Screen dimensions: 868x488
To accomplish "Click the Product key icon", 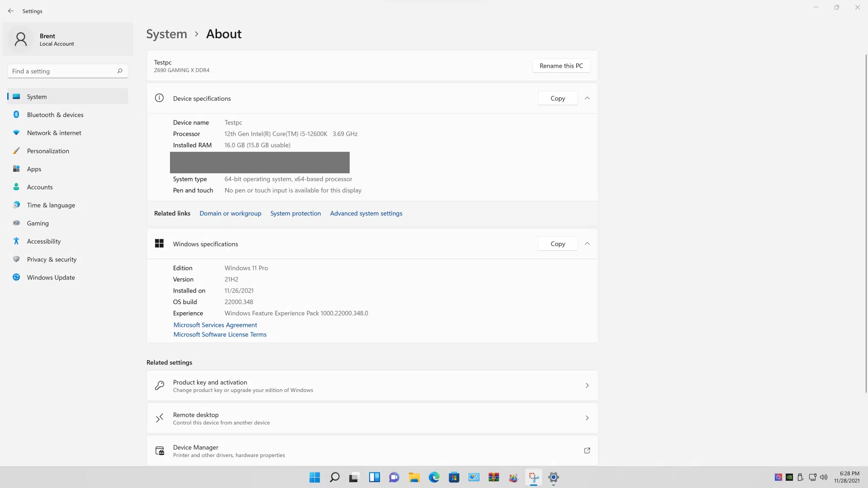I will (x=159, y=385).
